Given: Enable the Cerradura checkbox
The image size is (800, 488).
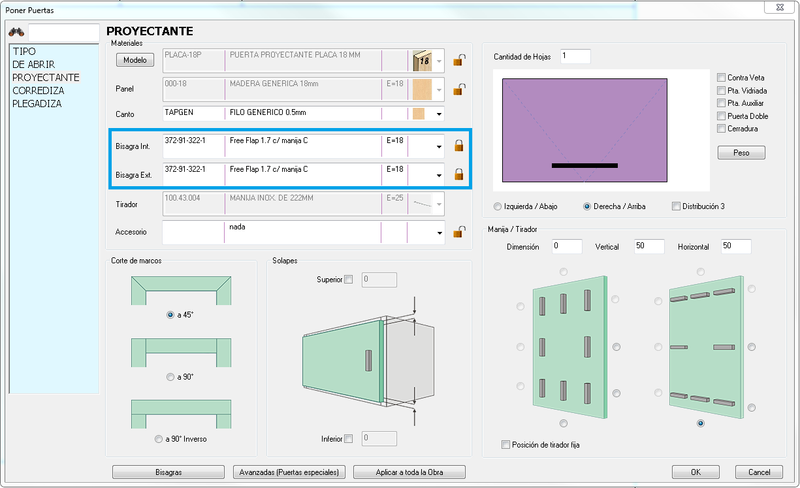Looking at the screenshot, I should (x=721, y=129).
